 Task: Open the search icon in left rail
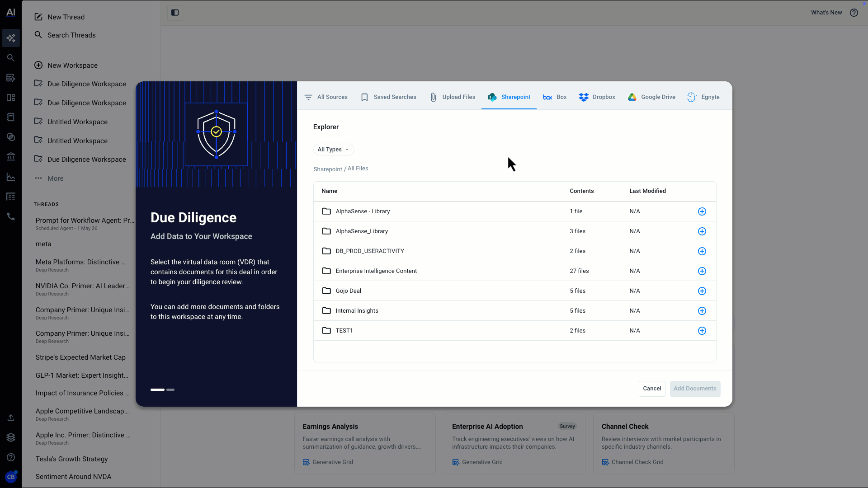click(11, 58)
